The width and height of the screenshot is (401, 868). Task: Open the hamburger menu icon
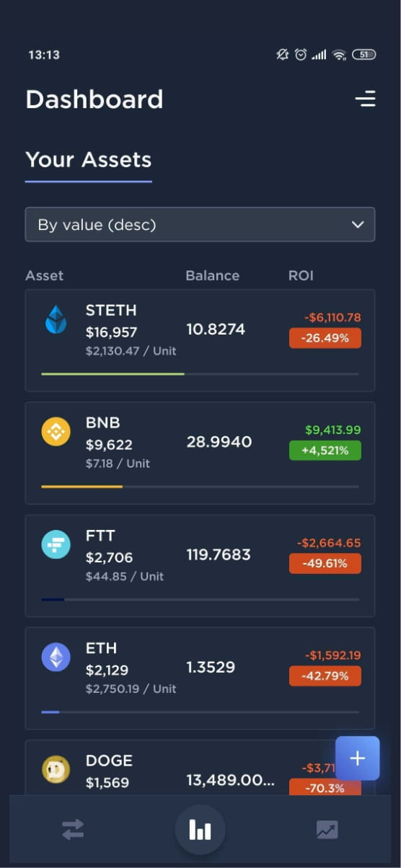(366, 99)
